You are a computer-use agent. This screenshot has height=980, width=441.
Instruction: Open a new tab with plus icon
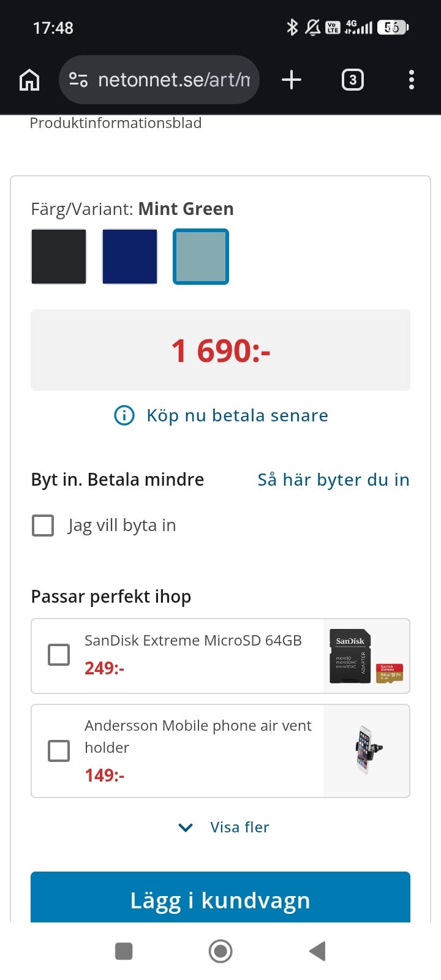click(292, 80)
